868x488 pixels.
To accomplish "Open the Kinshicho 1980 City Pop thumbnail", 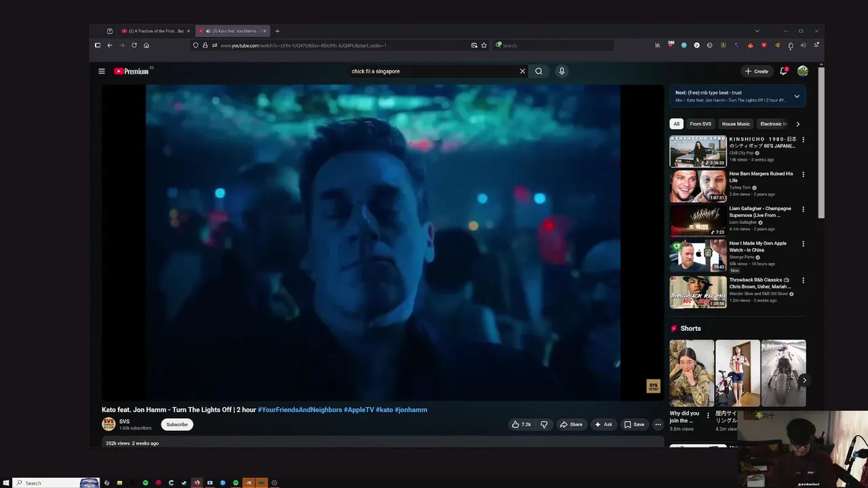I will pyautogui.click(x=698, y=151).
